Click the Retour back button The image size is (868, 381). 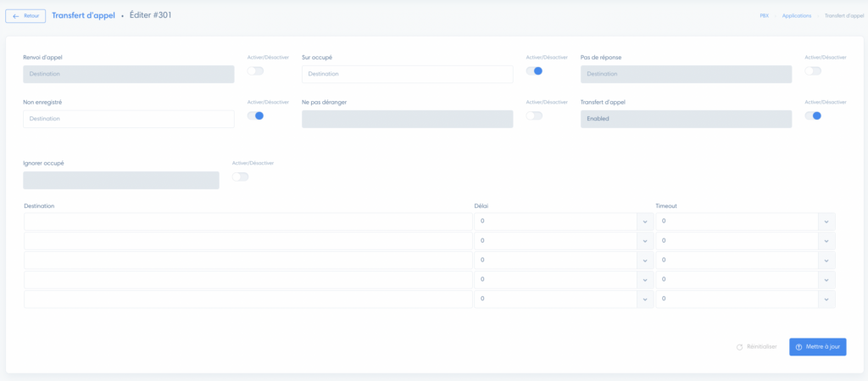pos(25,15)
